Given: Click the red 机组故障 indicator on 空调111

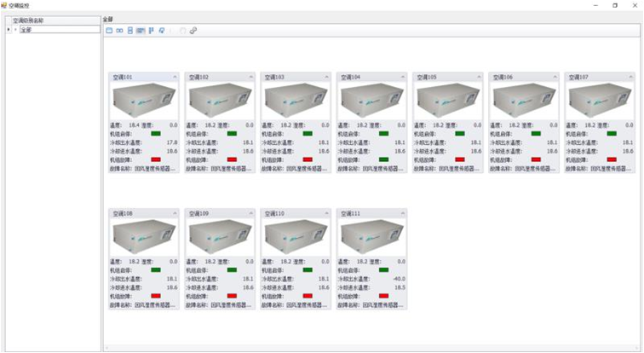Looking at the screenshot, I should (x=383, y=296).
